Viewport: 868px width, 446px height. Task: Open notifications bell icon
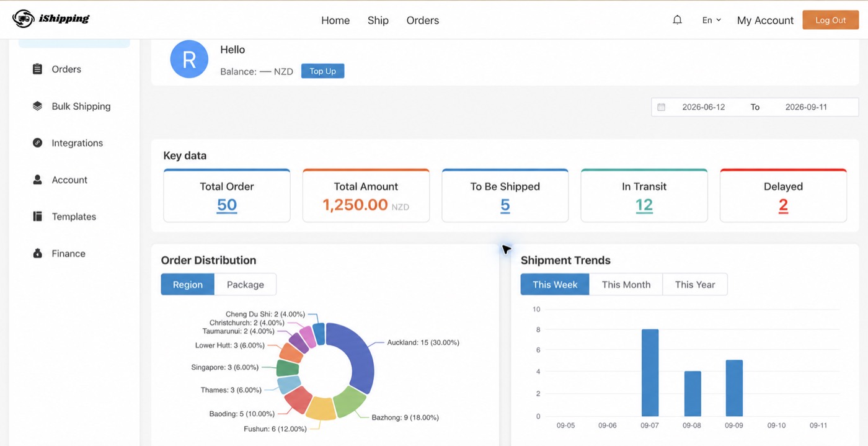677,20
